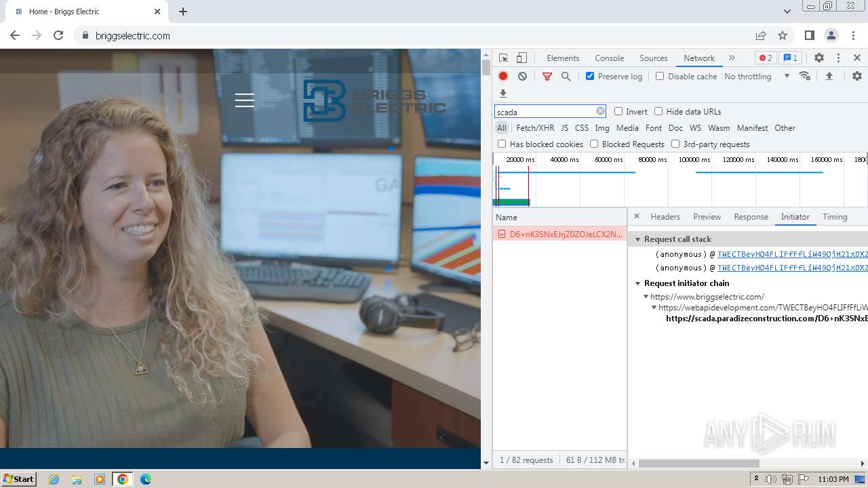868x488 pixels.
Task: Open the website hamburger menu
Action: click(245, 100)
